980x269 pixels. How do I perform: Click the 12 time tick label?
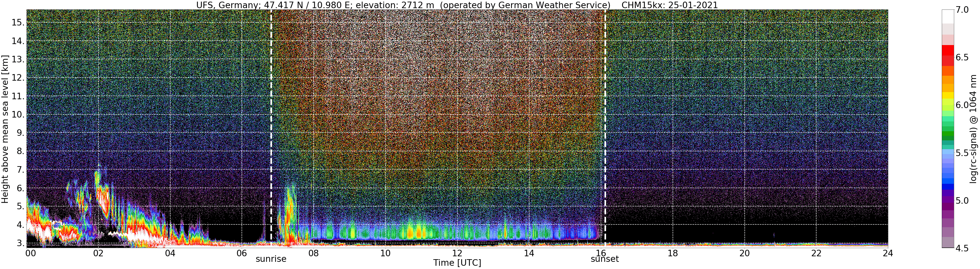tap(457, 253)
